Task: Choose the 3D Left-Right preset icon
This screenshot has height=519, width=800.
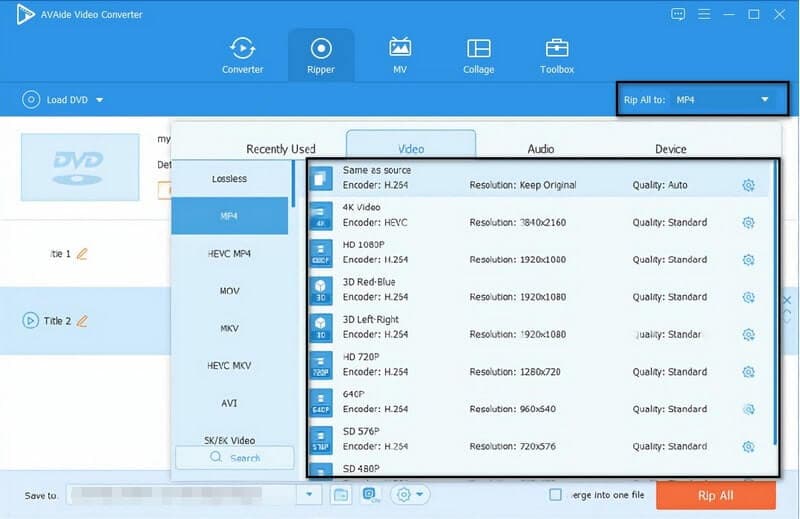Action: coord(321,328)
